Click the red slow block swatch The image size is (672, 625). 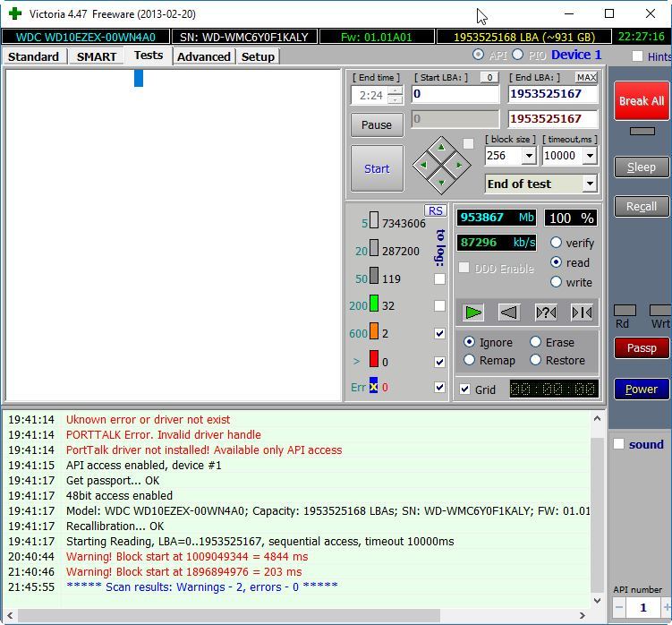point(374,358)
